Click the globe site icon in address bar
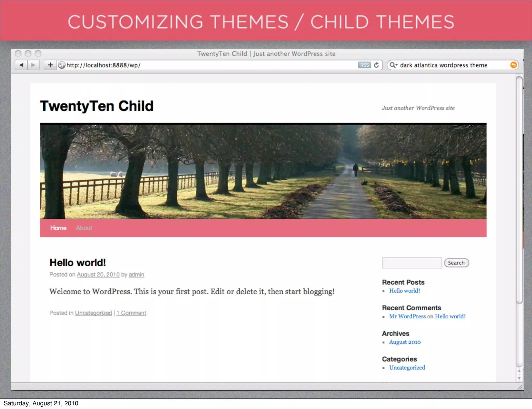 (x=62, y=65)
